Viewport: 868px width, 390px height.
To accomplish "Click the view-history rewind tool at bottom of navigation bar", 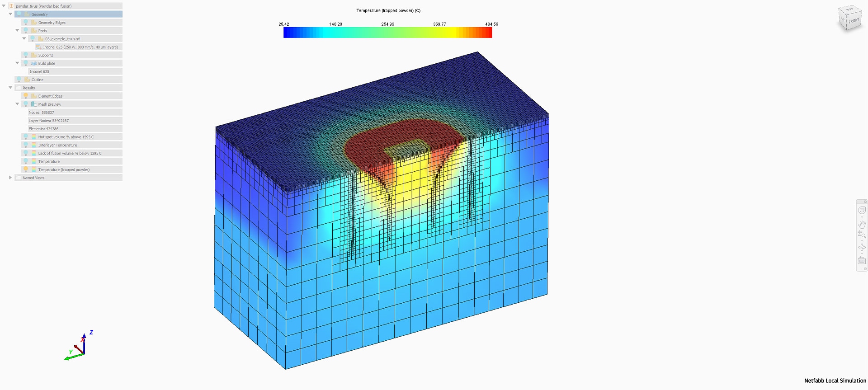I will pos(862,260).
